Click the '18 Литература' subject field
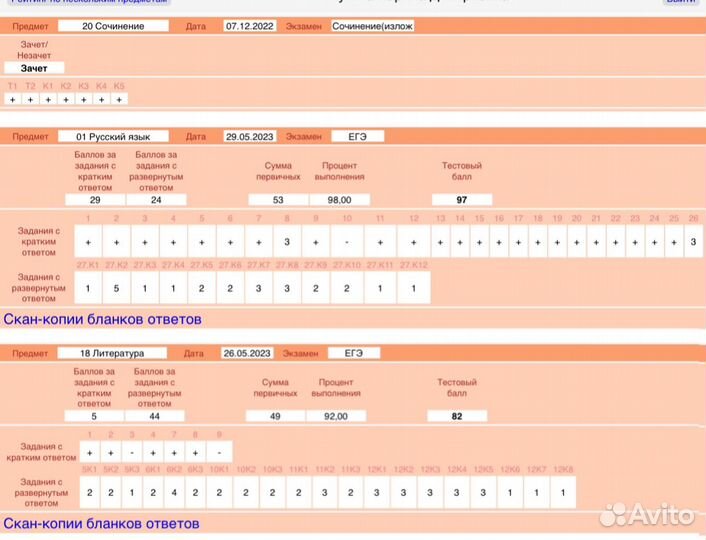The height and width of the screenshot is (540, 706). pyautogui.click(x=112, y=353)
